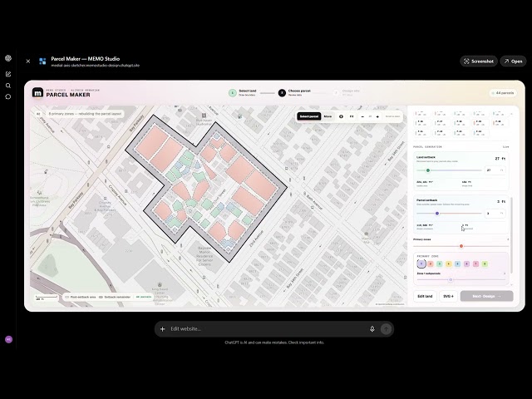Open new chat compose icon in sidebar

8,74
